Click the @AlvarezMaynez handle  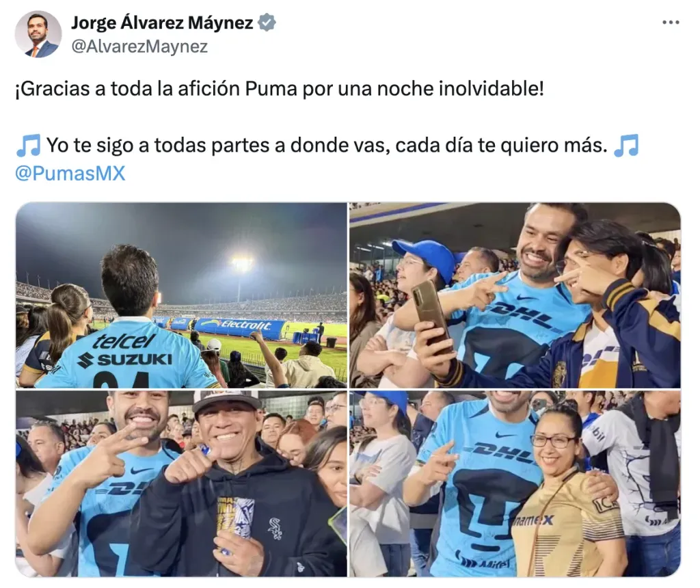[139, 46]
